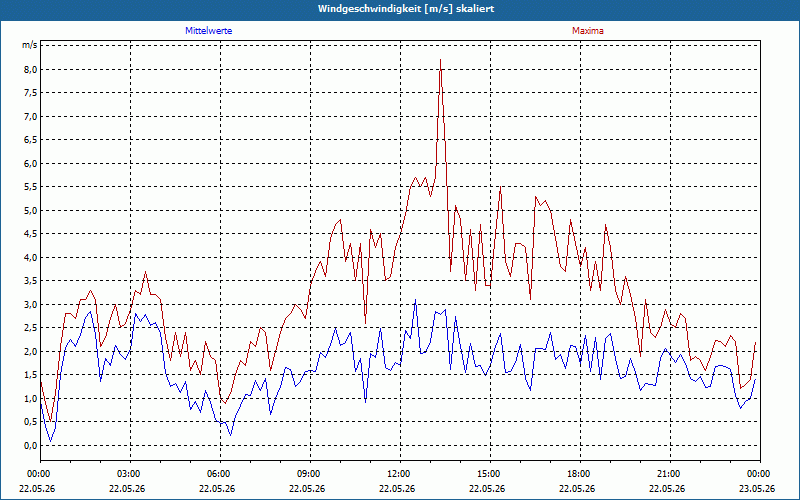Click the 'm/s' unit label on the y-axis
Screen dimensions: 800x500
coord(30,45)
